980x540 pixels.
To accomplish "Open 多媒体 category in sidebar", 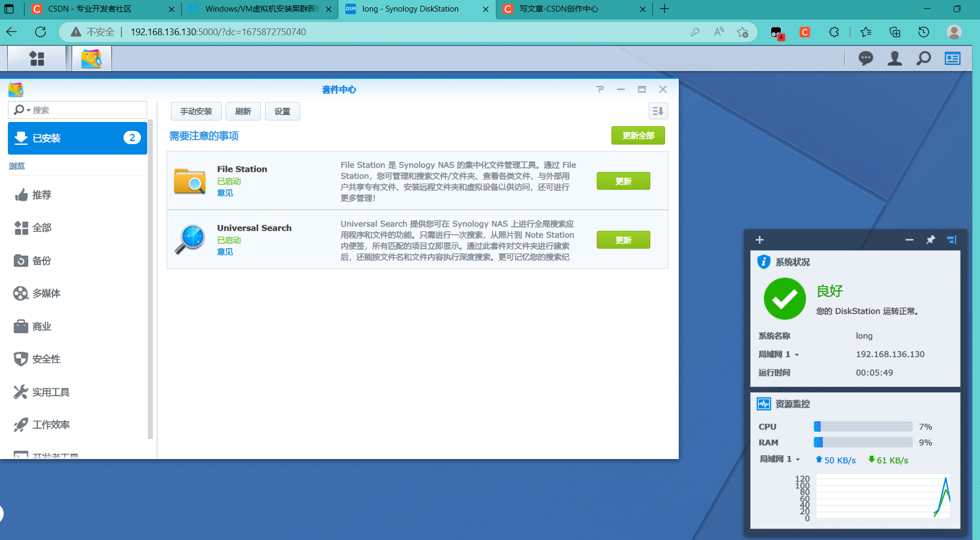I will point(77,293).
